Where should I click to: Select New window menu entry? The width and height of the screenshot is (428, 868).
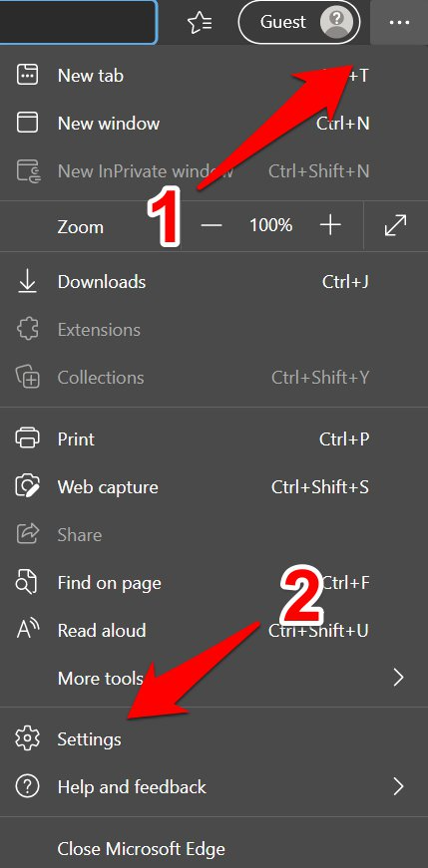214,123
